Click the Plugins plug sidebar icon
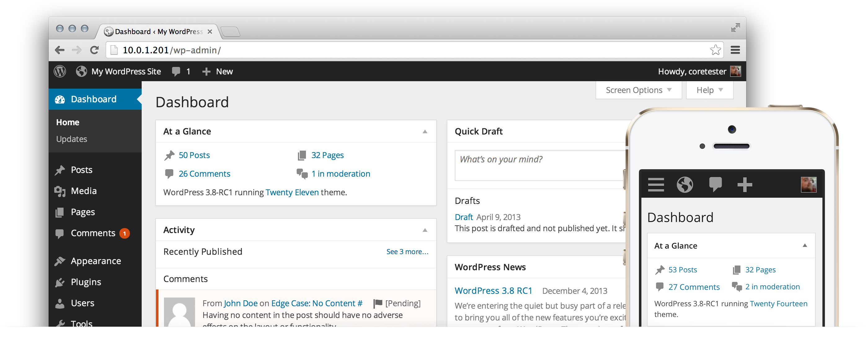The height and width of the screenshot is (353, 868). tap(60, 282)
